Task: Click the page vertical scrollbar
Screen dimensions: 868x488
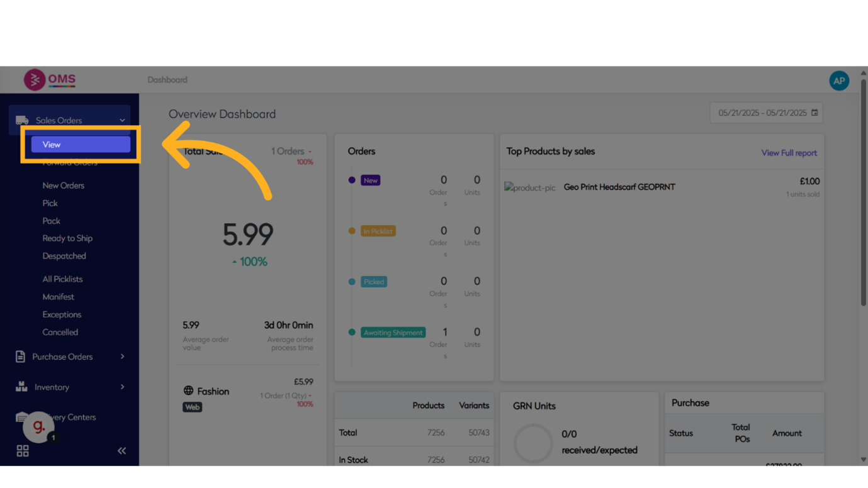Action: click(863, 189)
